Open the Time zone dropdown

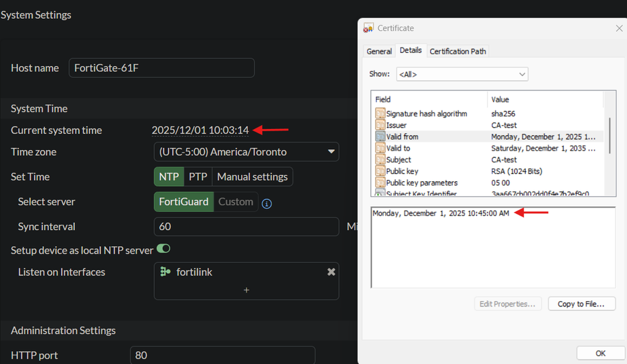pyautogui.click(x=247, y=152)
